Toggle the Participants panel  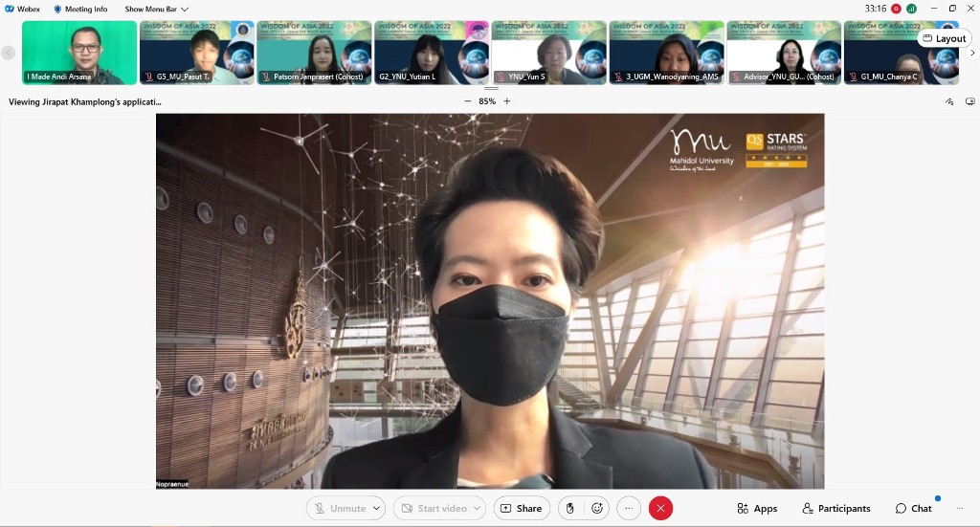click(x=836, y=509)
